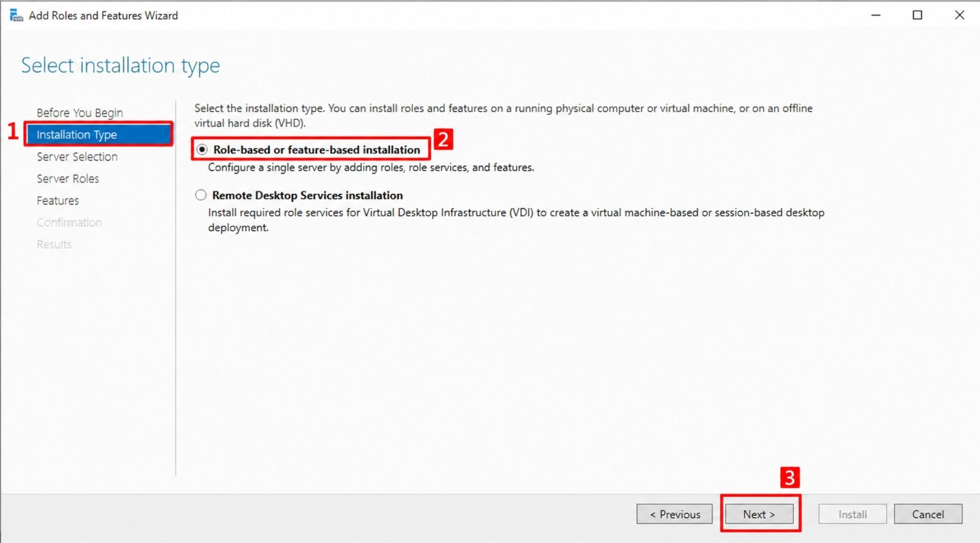The height and width of the screenshot is (543, 980).
Task: Go to the Before You Begin step
Action: [80, 113]
